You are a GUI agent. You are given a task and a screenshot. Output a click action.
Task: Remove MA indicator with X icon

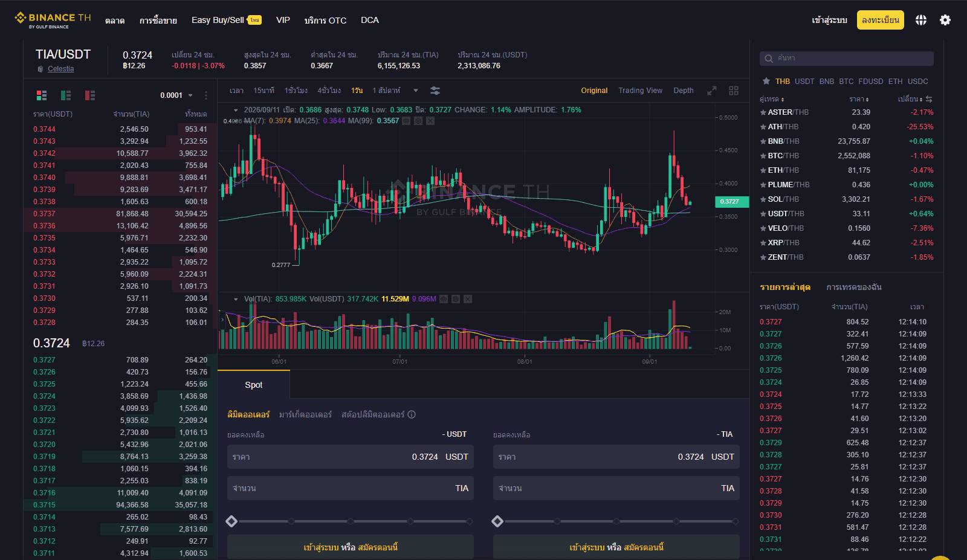click(430, 121)
